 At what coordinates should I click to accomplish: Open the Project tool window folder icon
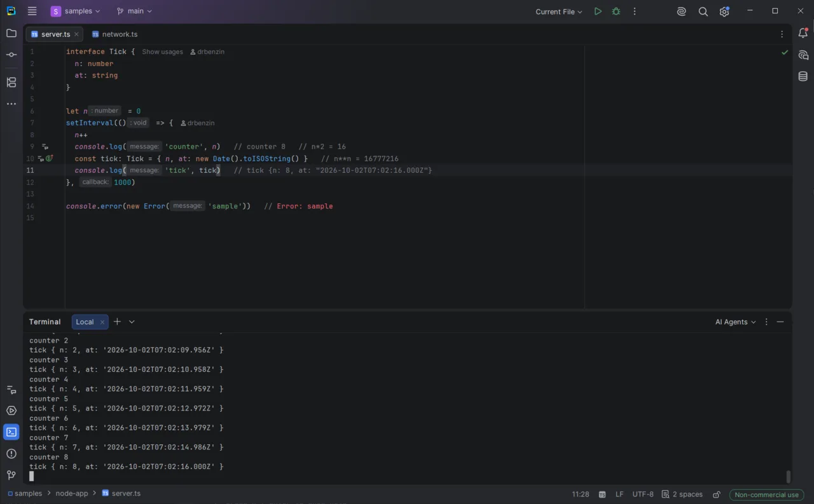11,33
